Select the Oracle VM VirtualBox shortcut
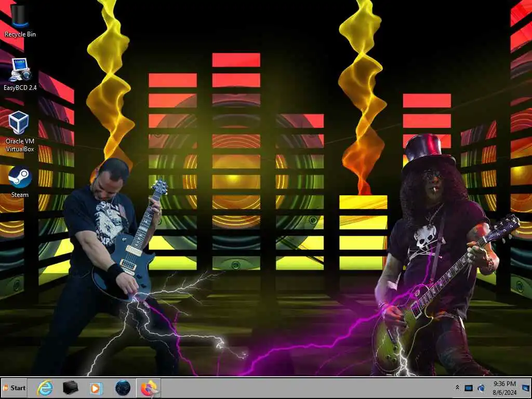Image resolution: width=532 pixels, height=399 pixels. 20,131
